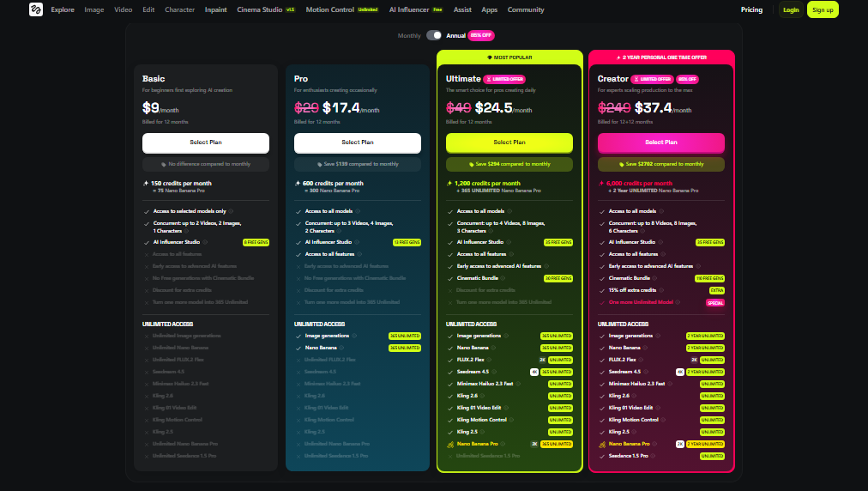Click the Pro '600 credits per month' text
Screen dimensions: 868x491
click(x=333, y=184)
